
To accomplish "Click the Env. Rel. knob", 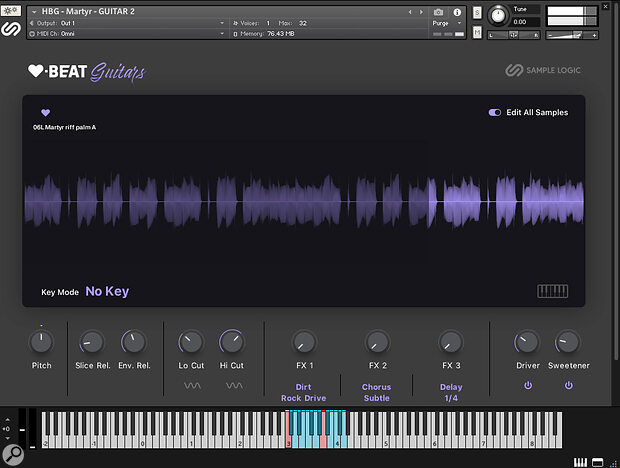I will click(x=134, y=342).
